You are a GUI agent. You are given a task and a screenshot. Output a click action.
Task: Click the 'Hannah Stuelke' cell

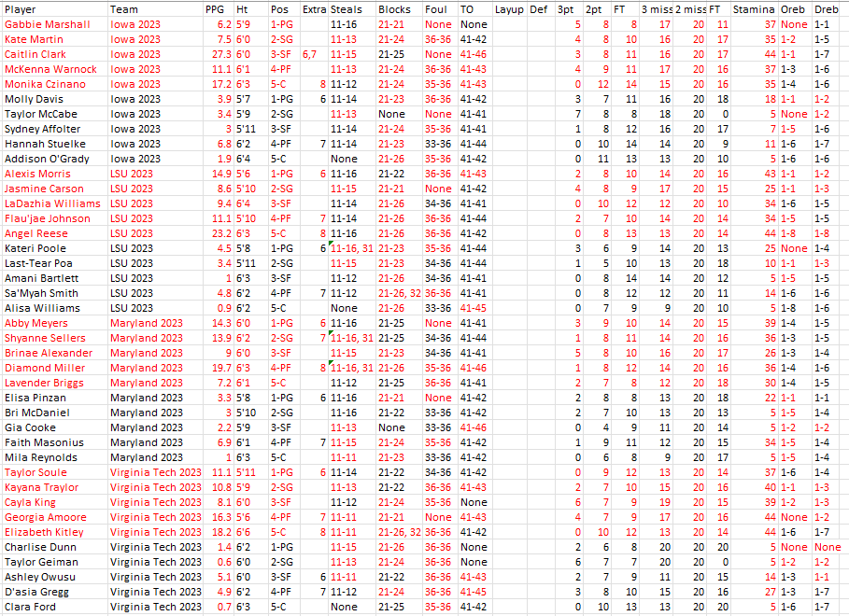coord(54,144)
